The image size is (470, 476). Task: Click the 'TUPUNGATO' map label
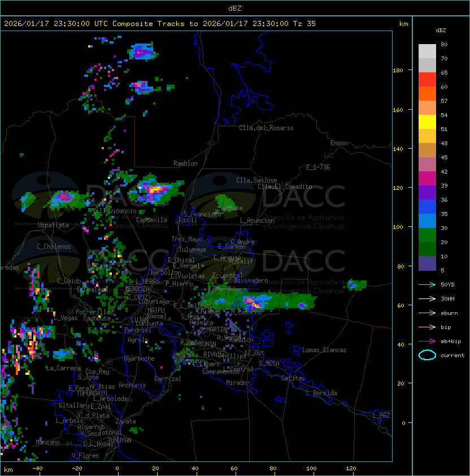(92, 393)
